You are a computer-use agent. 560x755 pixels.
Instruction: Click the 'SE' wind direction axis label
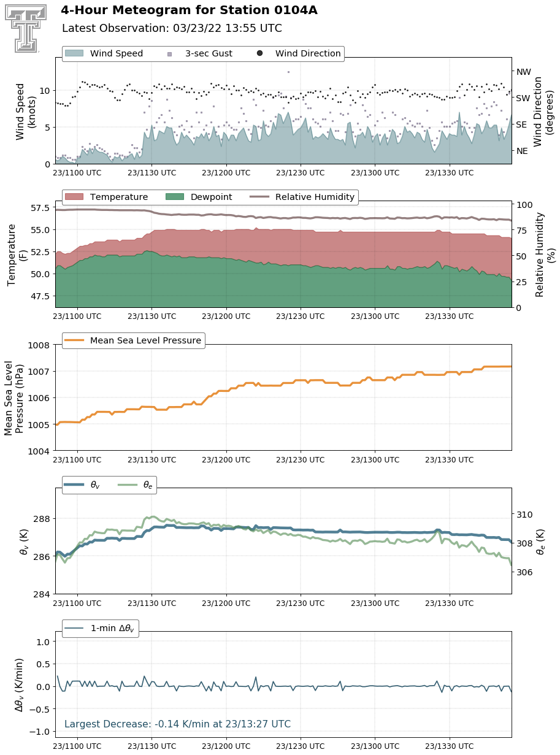(x=523, y=125)
